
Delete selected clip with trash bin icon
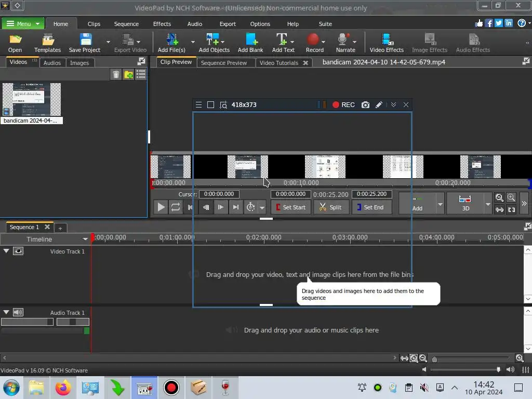pos(116,74)
